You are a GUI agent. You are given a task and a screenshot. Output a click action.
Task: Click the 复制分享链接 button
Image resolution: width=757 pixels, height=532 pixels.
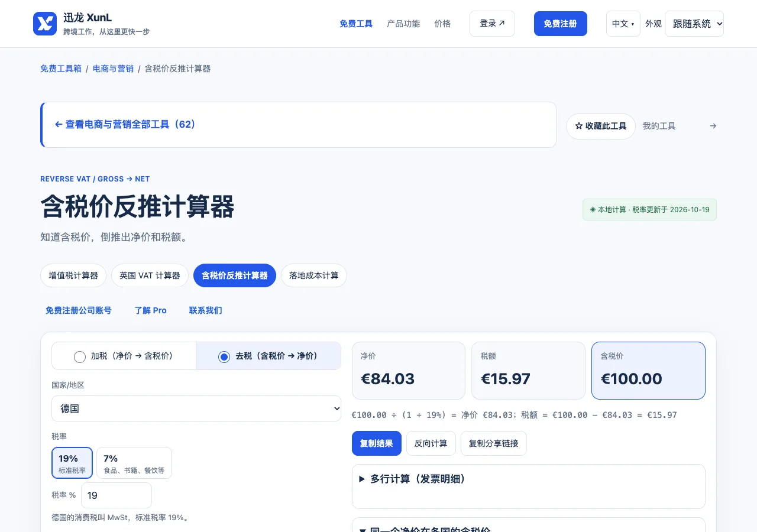[x=494, y=443]
